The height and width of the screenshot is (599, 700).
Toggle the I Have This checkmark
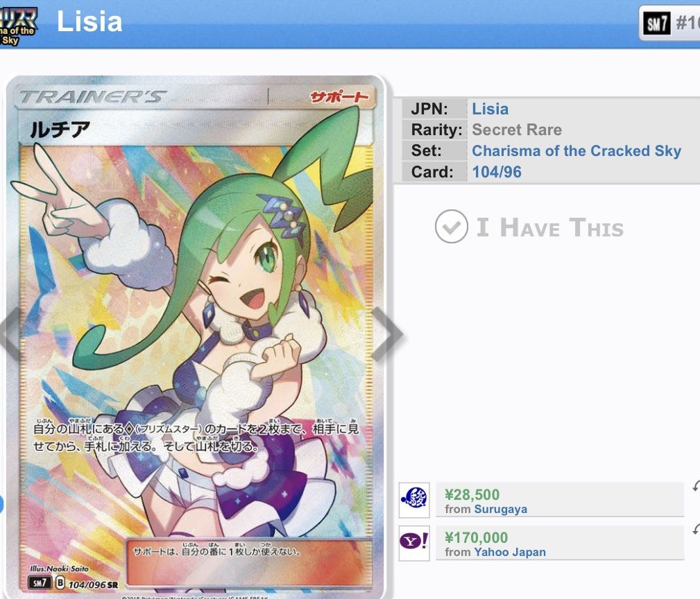click(452, 227)
